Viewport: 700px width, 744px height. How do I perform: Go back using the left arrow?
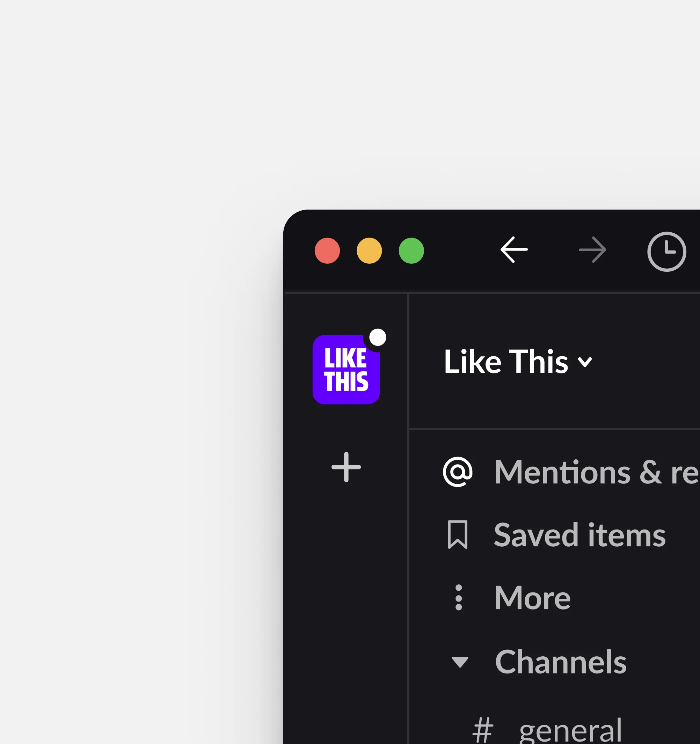click(514, 250)
